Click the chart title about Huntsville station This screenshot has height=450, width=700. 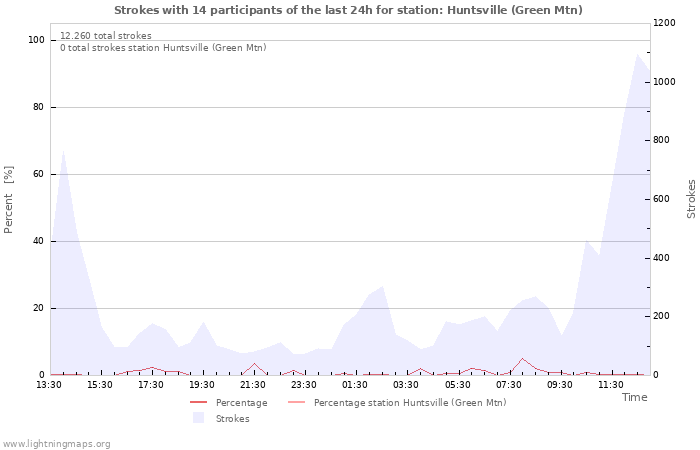click(348, 10)
